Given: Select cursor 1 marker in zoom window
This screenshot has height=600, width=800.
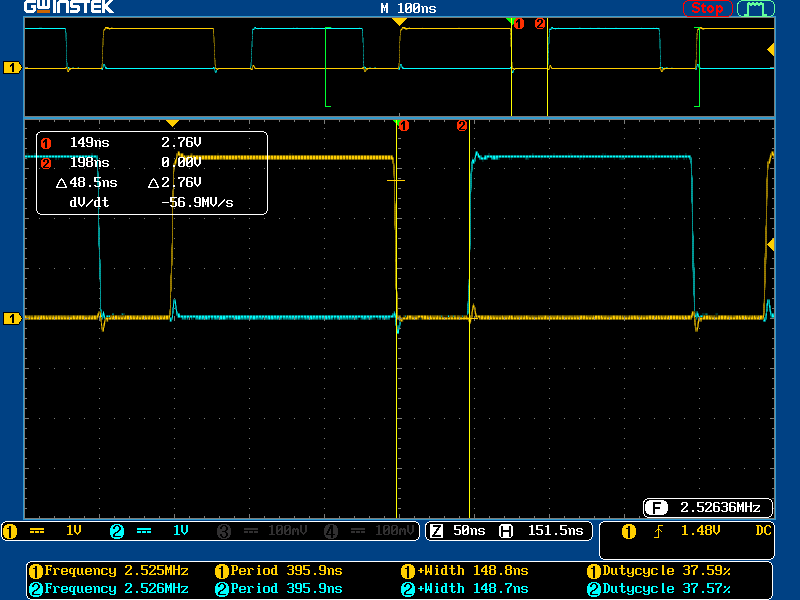Looking at the screenshot, I should pyautogui.click(x=404, y=126).
